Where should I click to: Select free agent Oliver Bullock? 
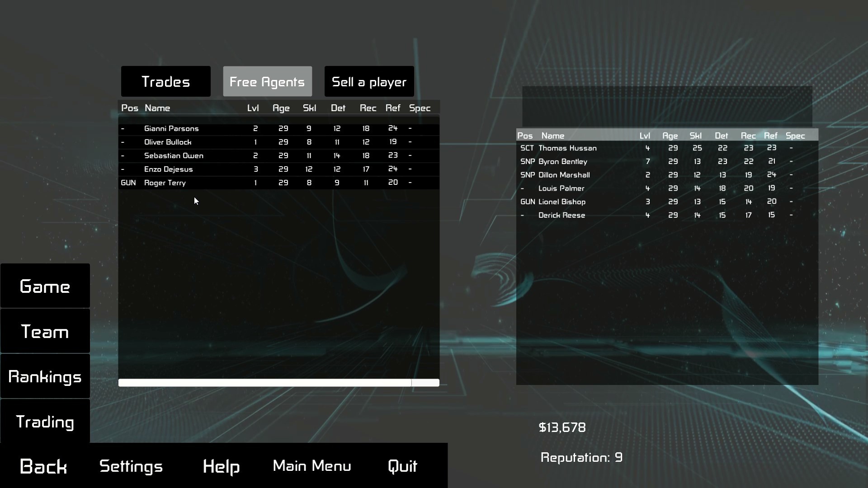coord(168,142)
